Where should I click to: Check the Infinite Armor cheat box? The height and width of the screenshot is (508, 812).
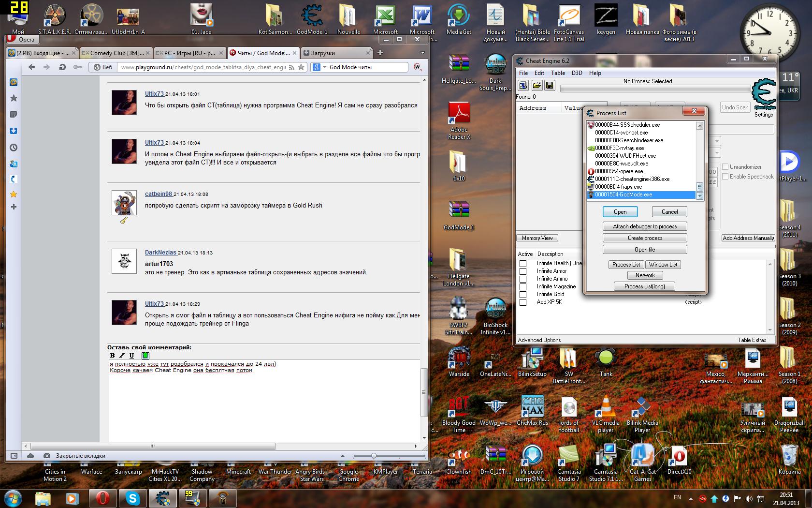point(523,271)
